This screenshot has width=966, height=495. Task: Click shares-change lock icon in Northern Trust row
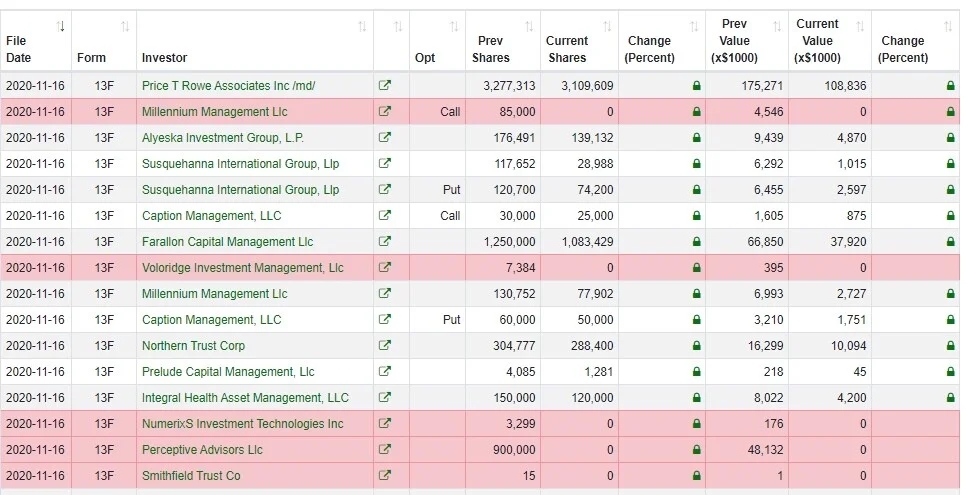pos(696,345)
